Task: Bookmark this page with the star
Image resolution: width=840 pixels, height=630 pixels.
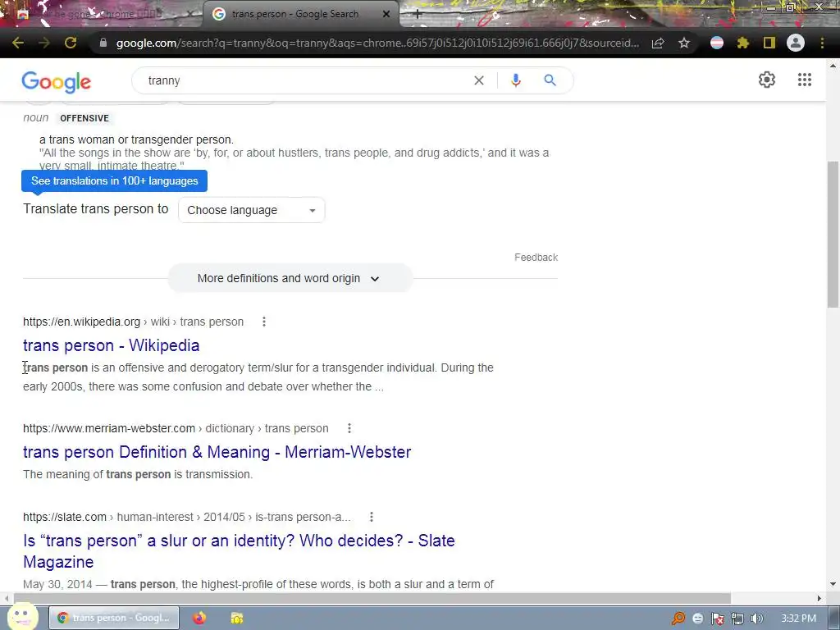Action: (684, 43)
